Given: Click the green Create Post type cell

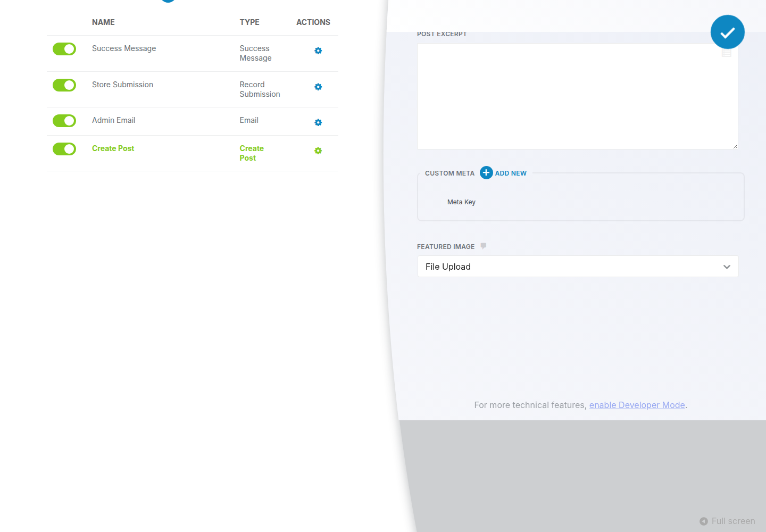Looking at the screenshot, I should pyautogui.click(x=252, y=153).
